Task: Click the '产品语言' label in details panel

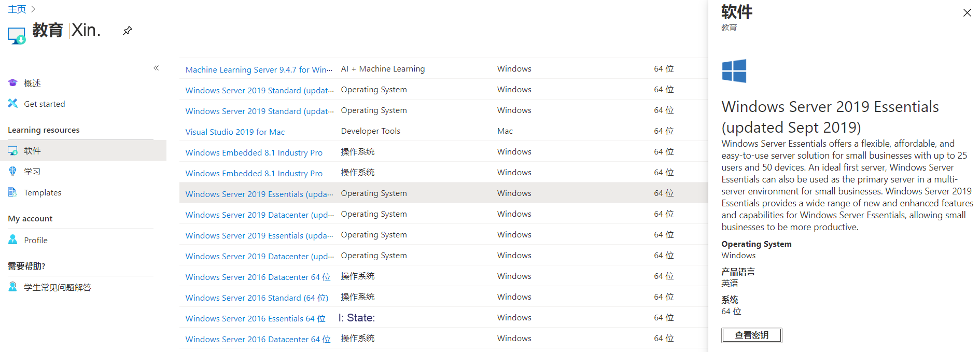Action: coord(738,272)
